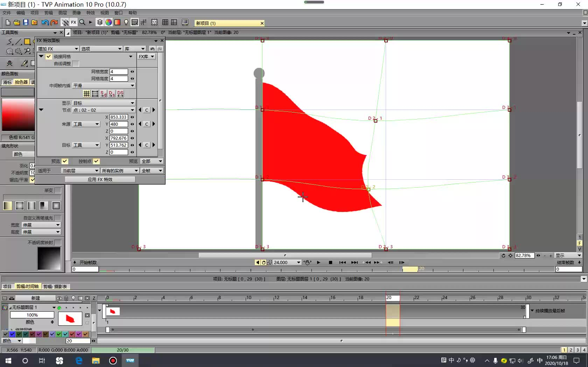
Task: Toggle the 不透明度映射 checkbox
Action: [x=58, y=242]
